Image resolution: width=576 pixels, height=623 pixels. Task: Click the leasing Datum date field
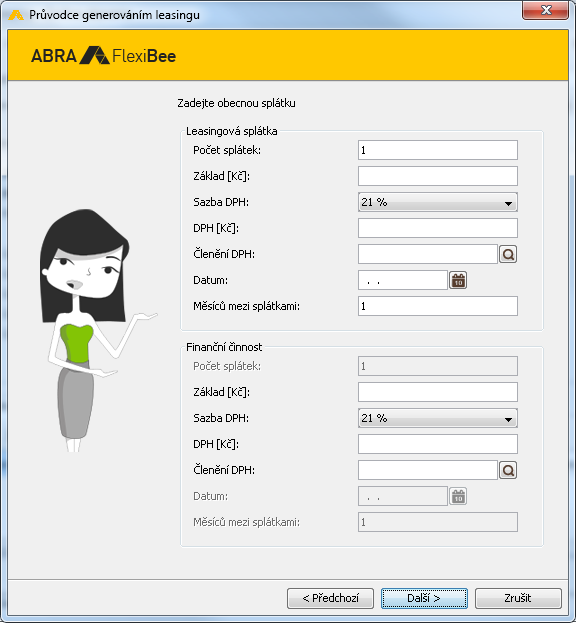(403, 280)
